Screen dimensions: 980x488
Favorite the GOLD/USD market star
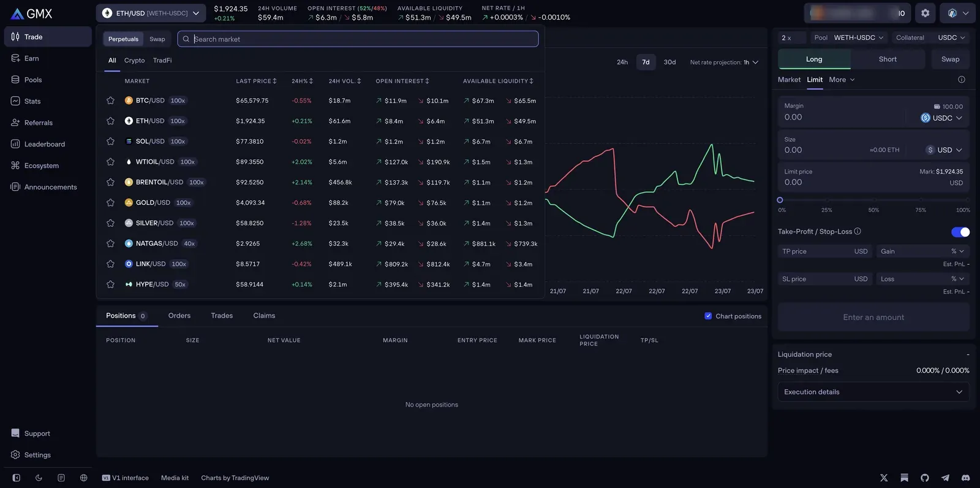point(110,202)
